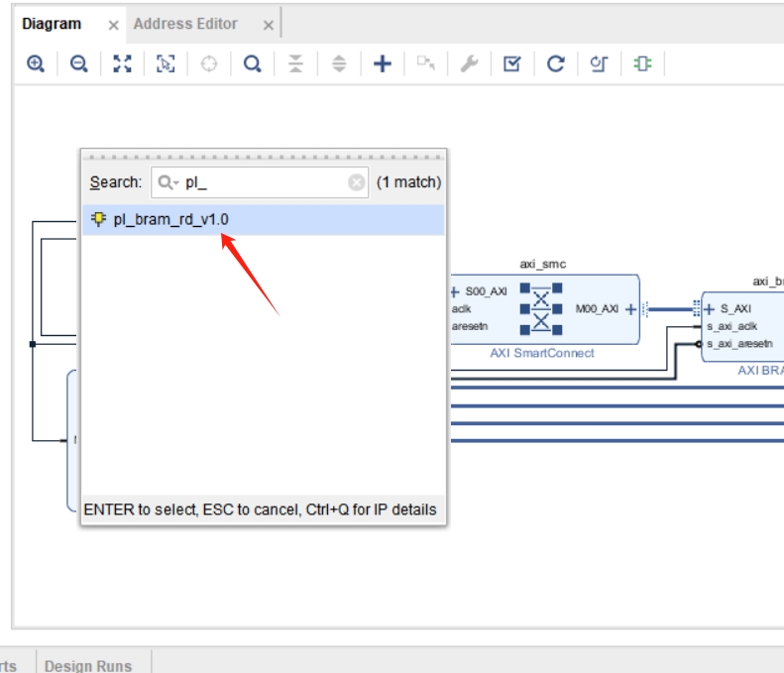Click the aresetn port on axi_smc
This screenshot has height=673, width=784.
(470, 326)
